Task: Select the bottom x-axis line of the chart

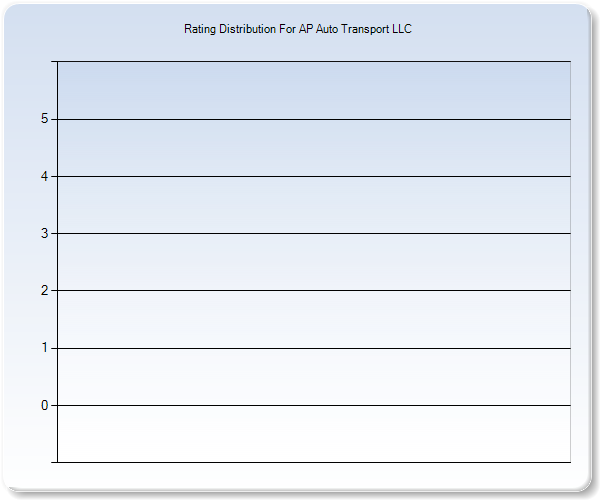Action: coord(314,462)
